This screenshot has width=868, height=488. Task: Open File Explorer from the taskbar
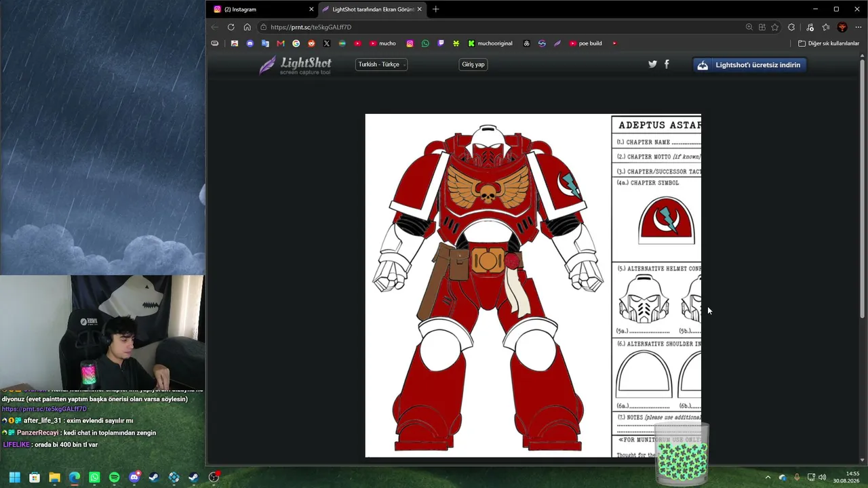[x=54, y=477]
